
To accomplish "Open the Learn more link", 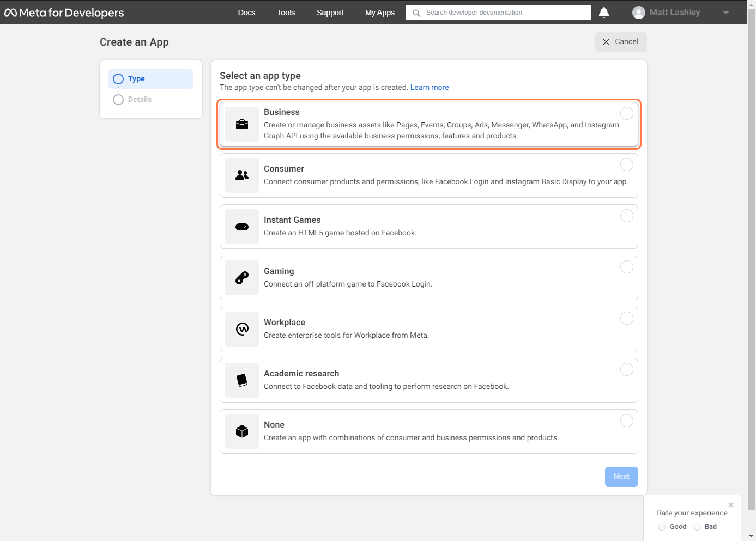I will click(x=430, y=87).
